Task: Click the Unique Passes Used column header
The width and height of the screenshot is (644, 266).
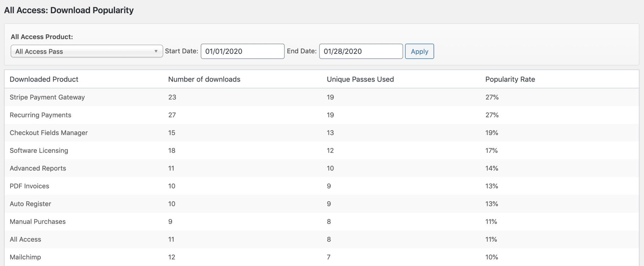Action: (x=360, y=79)
